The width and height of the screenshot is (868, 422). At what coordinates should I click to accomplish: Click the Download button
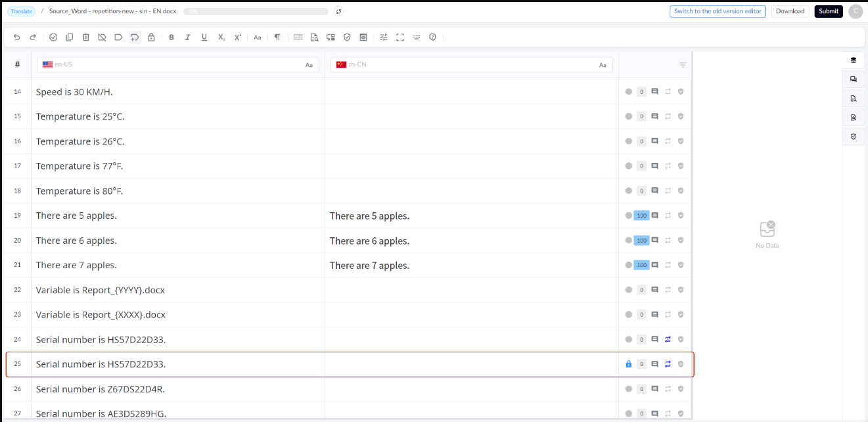[x=790, y=11]
